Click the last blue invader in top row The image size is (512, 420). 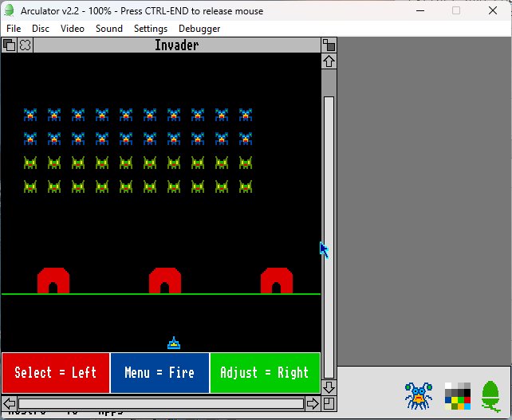245,115
